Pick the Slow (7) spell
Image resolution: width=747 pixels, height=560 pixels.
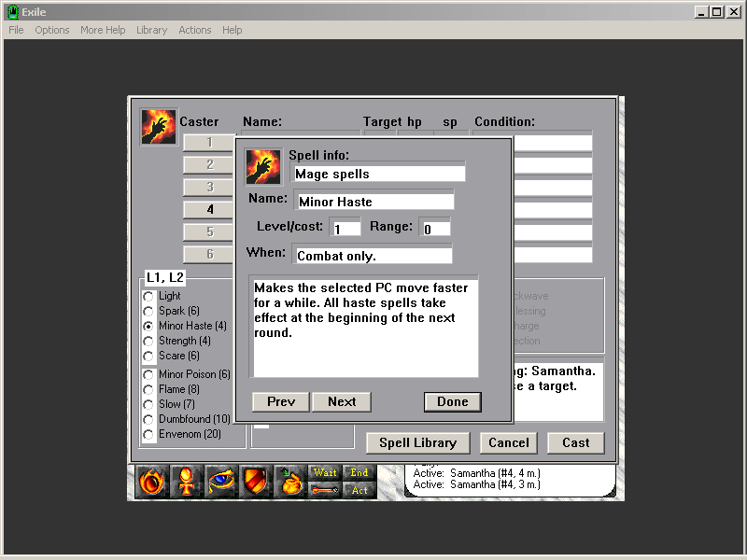point(148,404)
